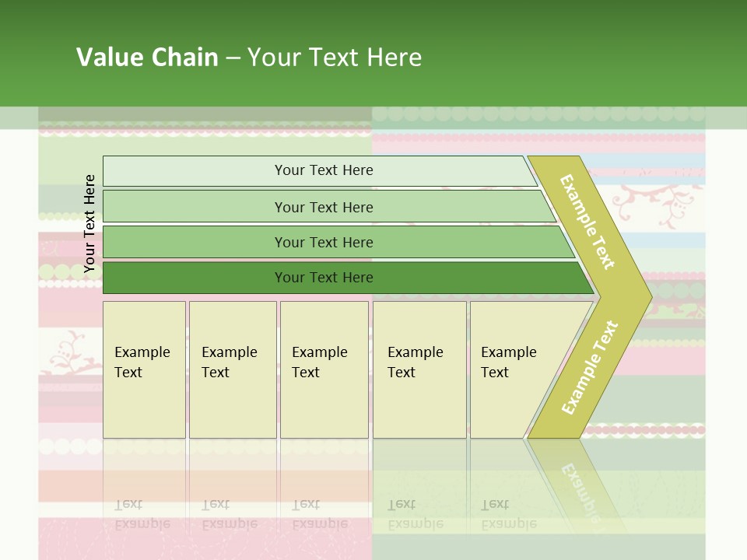Select the first Example Text box
The width and height of the screenshot is (747, 560).
click(x=144, y=369)
